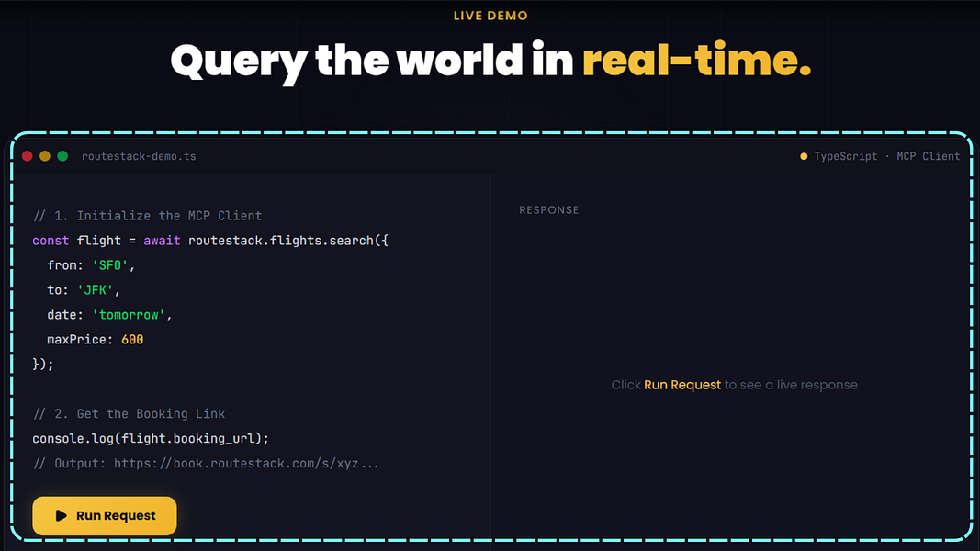
Task: Click the maxPrice value 600
Action: pos(132,339)
